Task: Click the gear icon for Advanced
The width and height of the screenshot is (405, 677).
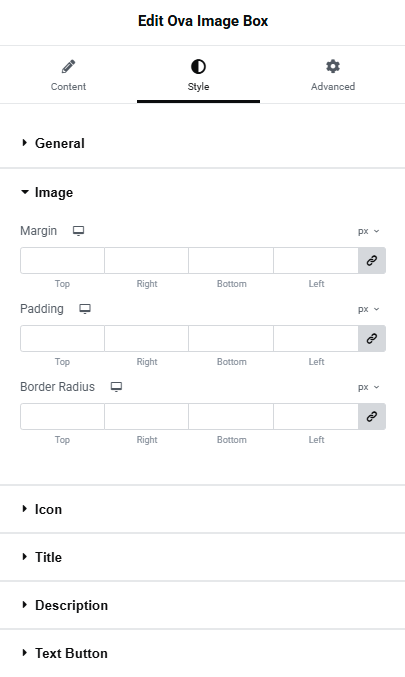Action: point(333,66)
